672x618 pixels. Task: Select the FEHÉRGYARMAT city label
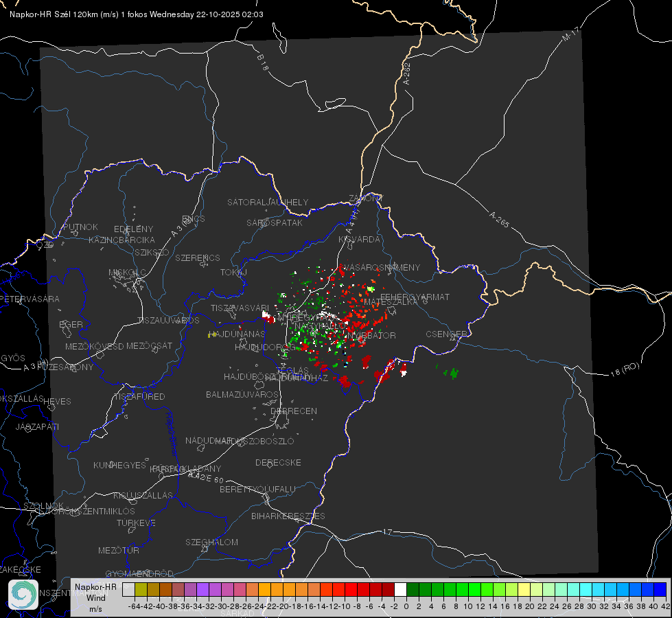(415, 297)
